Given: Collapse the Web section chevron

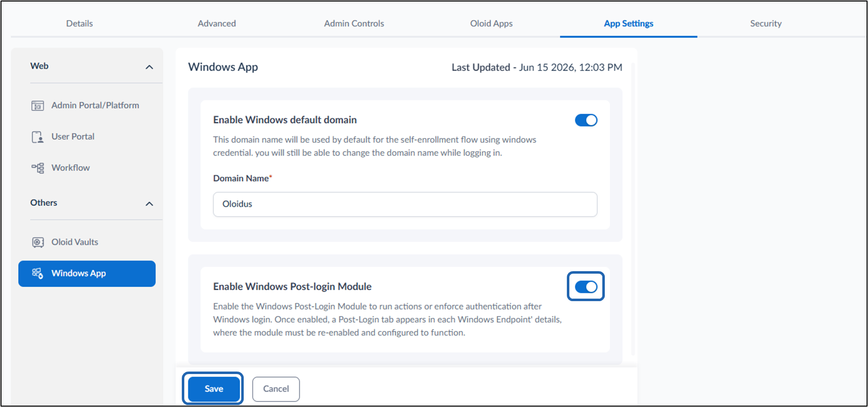Looking at the screenshot, I should point(149,67).
